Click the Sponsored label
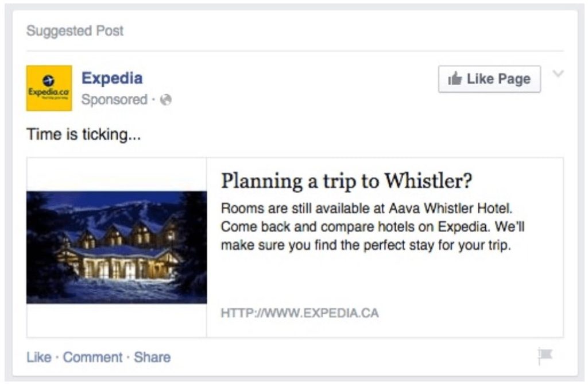Image resolution: width=588 pixels, height=385 pixels. pyautogui.click(x=114, y=100)
